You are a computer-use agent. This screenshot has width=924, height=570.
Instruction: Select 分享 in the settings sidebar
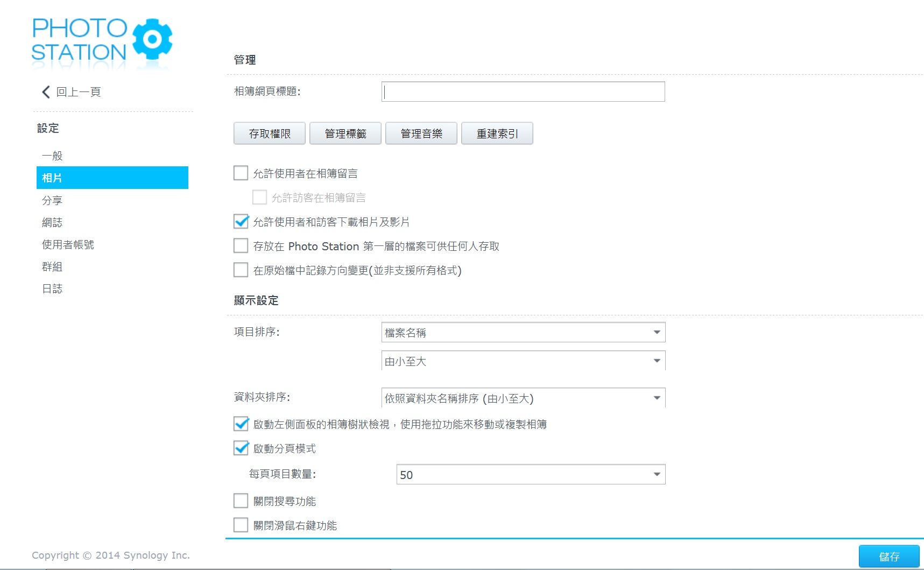(52, 200)
